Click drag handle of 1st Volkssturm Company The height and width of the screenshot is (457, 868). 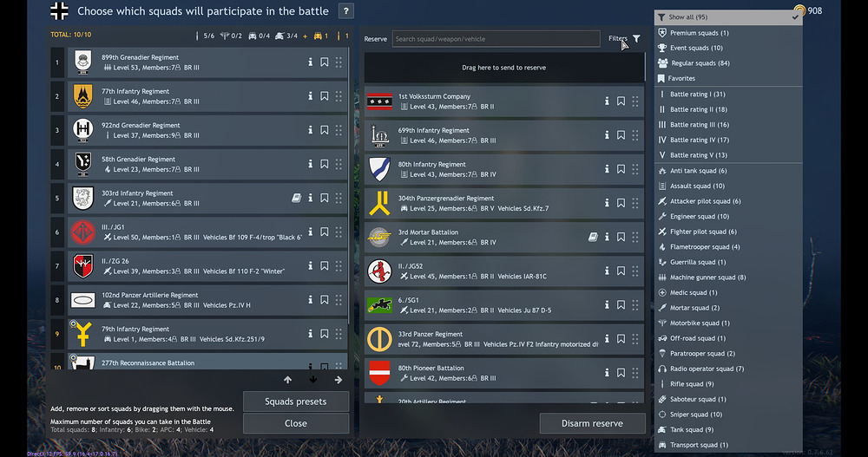click(635, 101)
